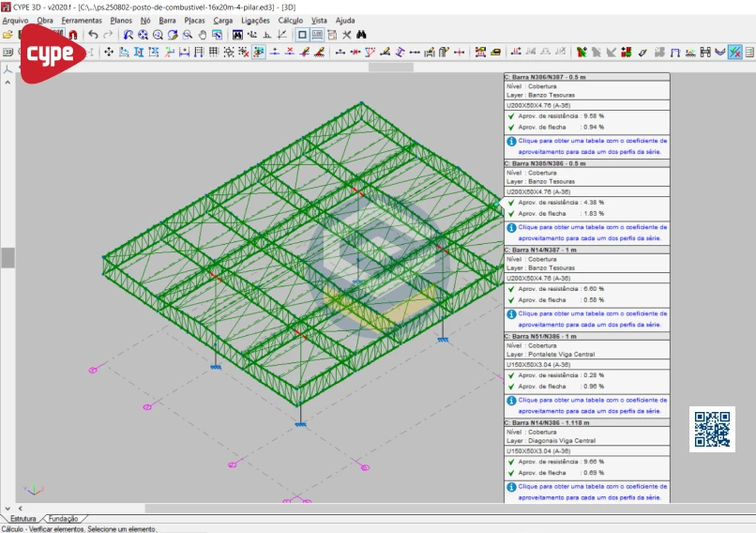
Task: Switch to the Fundação tab
Action: coord(64,518)
